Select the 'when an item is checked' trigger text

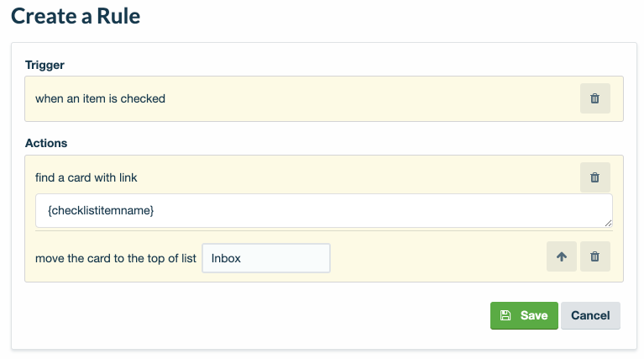click(x=100, y=98)
